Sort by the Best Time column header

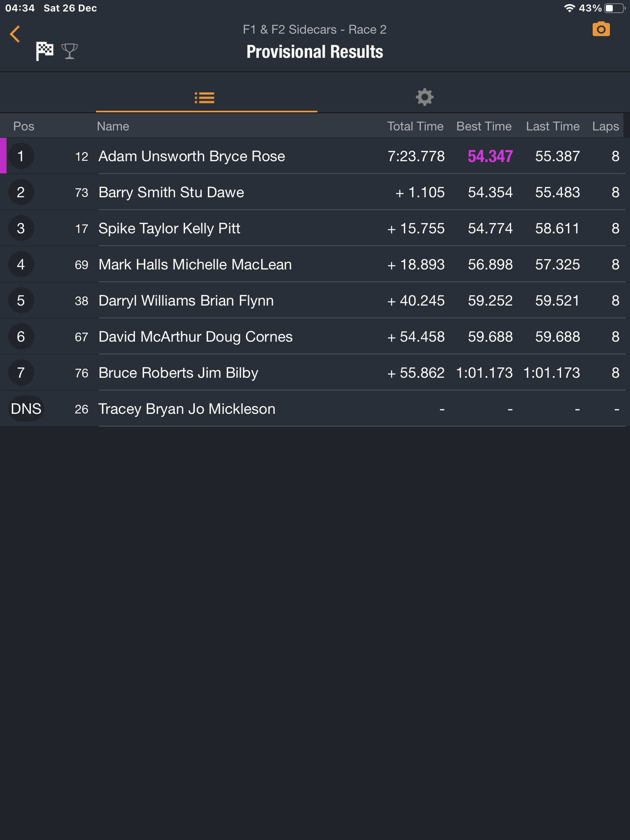coord(484,126)
